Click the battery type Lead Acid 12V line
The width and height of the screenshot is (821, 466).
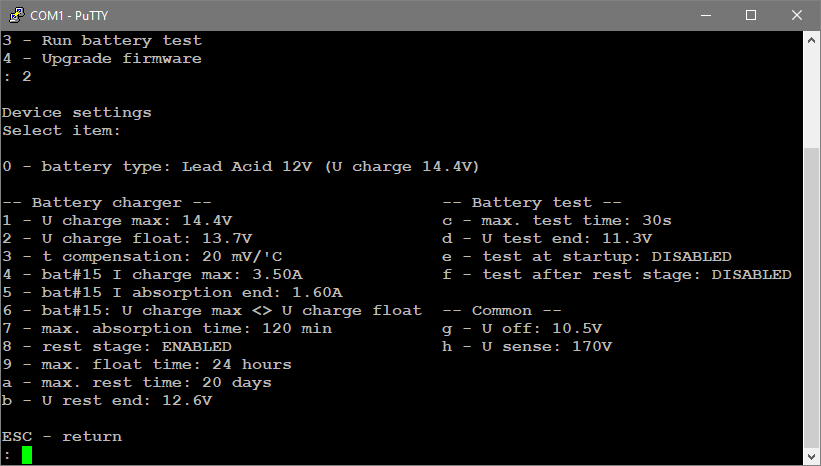point(241,167)
